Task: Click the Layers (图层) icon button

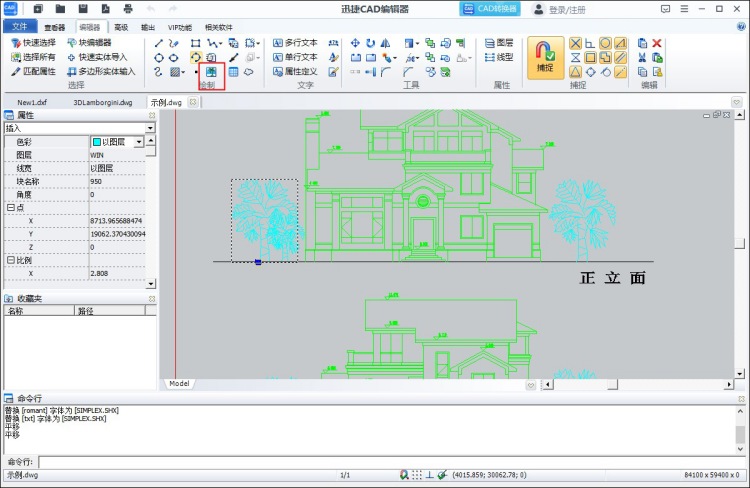Action: 499,43
